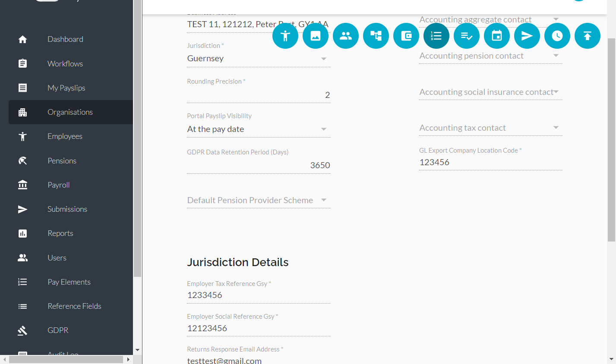Click the sidebar scroll right arrow
The height and width of the screenshot is (364, 616).
(x=128, y=360)
